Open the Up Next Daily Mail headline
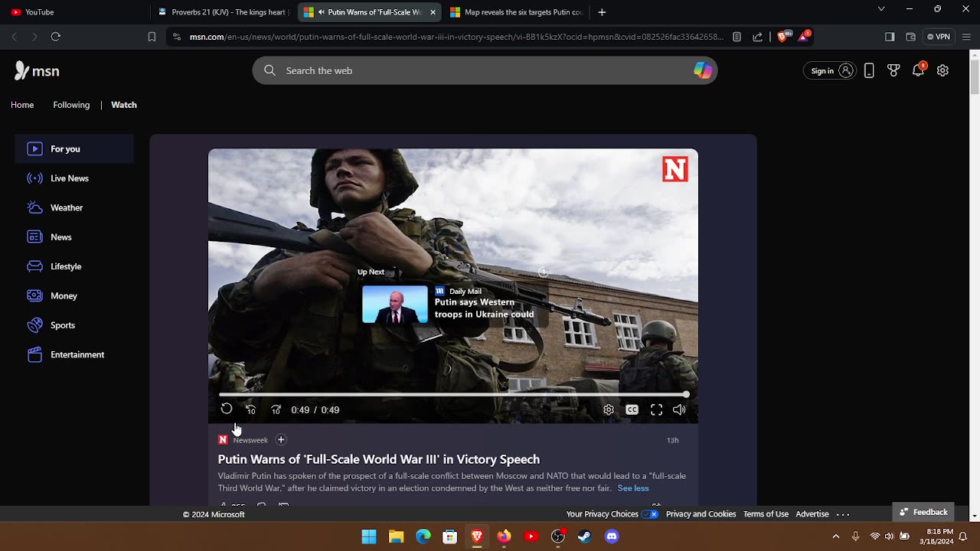980x551 pixels. coord(484,308)
